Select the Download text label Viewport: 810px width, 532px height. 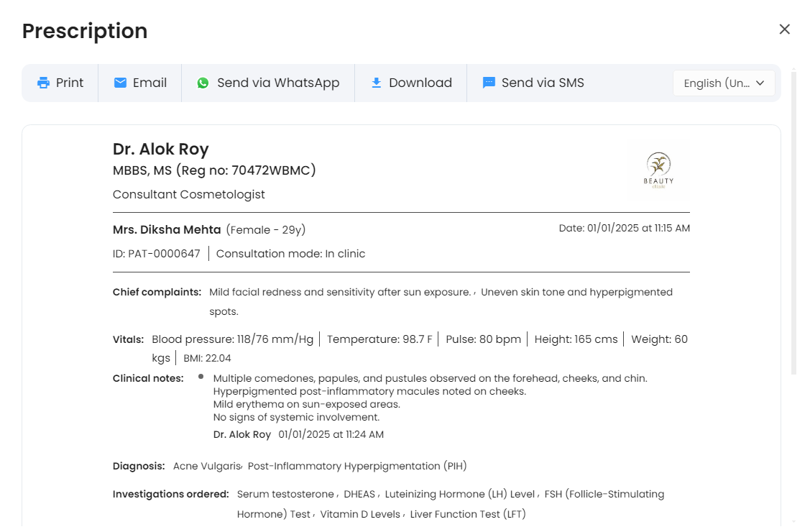pos(420,83)
